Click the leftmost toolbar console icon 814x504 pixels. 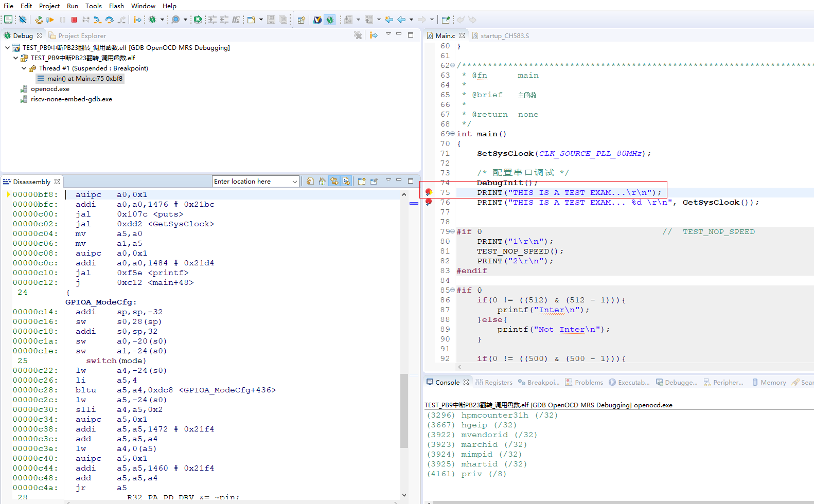click(8, 20)
